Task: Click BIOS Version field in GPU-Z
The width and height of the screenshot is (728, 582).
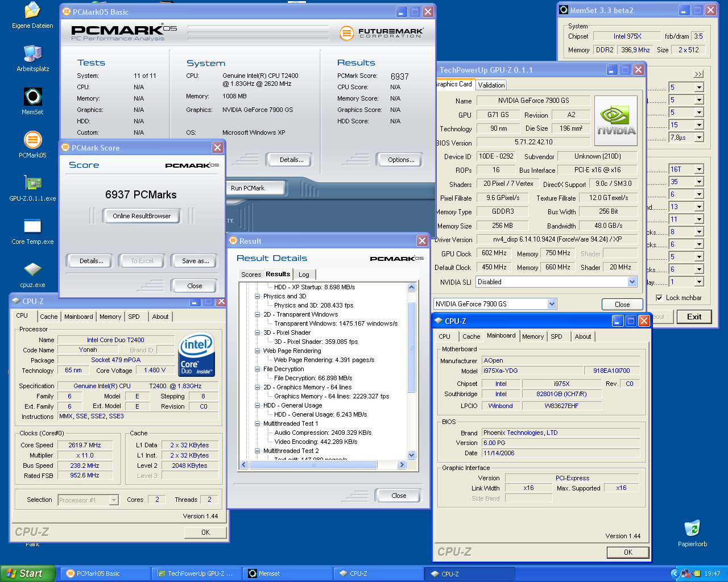Action: coord(533,142)
